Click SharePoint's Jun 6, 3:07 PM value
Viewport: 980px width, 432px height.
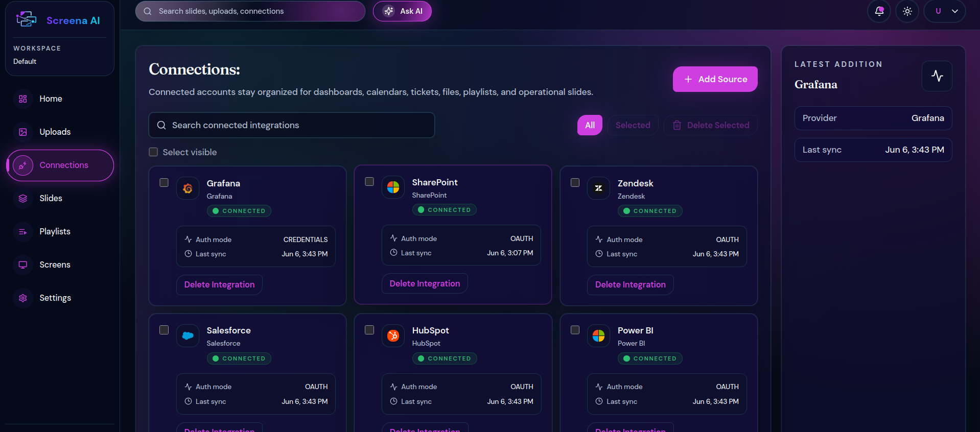click(510, 253)
